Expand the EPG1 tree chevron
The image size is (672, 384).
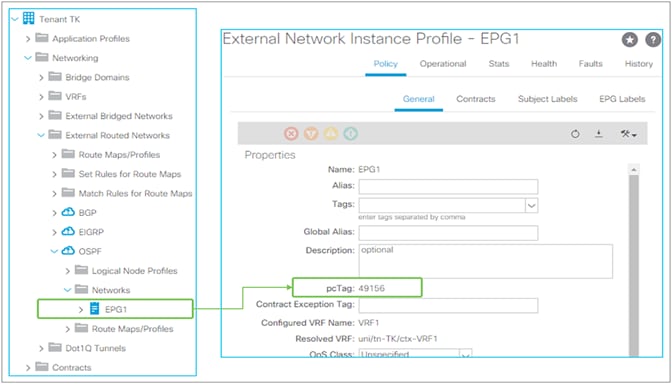81,309
